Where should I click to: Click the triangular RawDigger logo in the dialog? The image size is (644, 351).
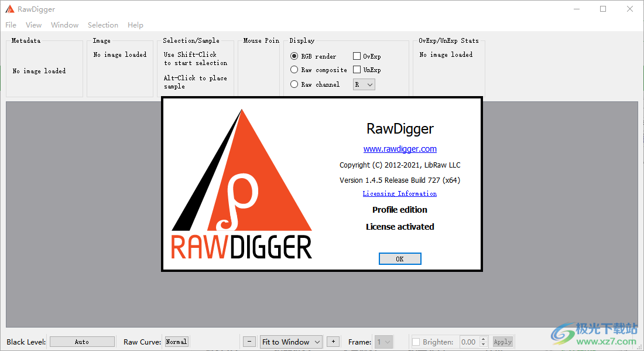[x=241, y=182]
